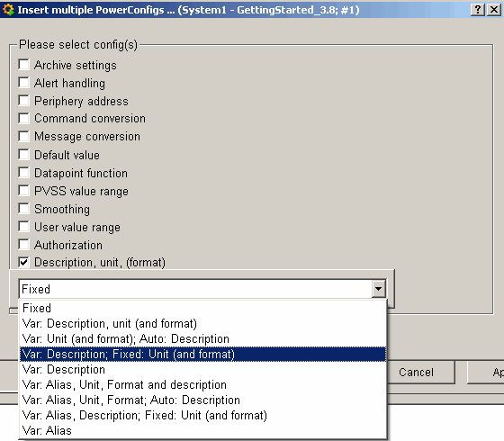Enable the Smoothing checkbox
This screenshot has height=441, width=504.
(23, 209)
